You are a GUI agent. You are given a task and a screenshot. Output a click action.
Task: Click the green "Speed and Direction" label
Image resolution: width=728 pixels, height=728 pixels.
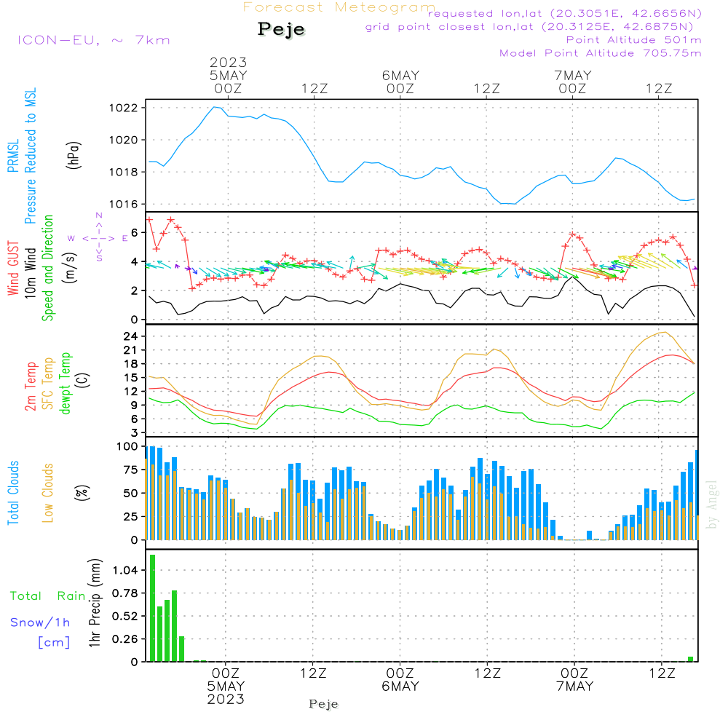click(47, 268)
